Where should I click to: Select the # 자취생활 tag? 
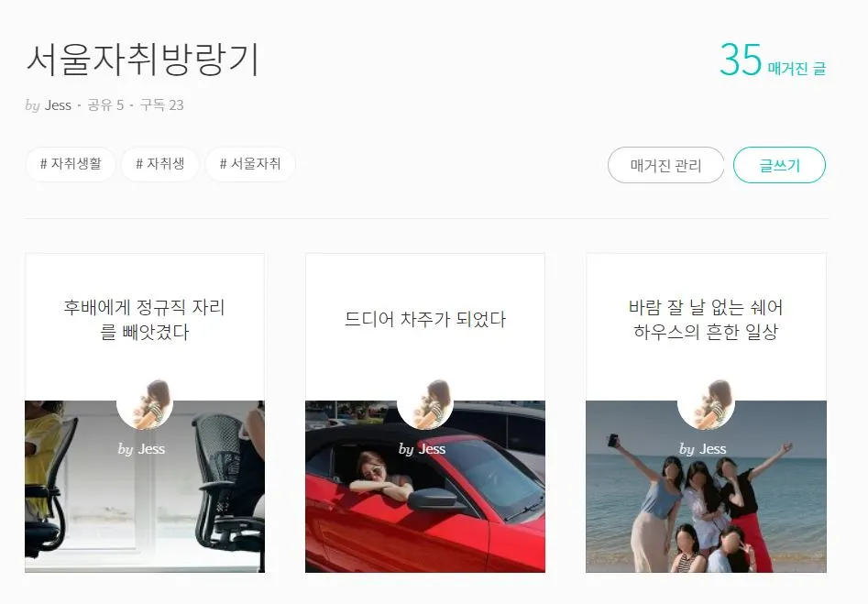pos(71,164)
